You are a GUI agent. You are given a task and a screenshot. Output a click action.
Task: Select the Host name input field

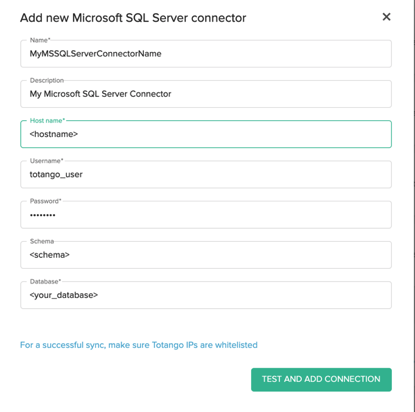point(206,134)
